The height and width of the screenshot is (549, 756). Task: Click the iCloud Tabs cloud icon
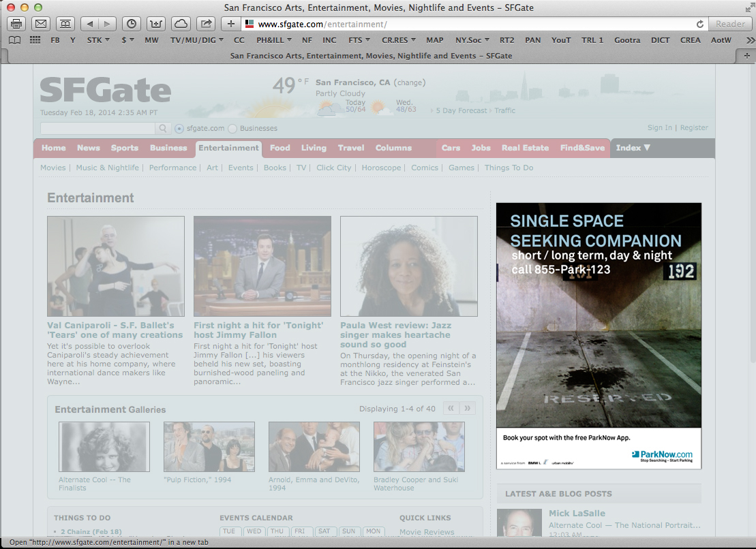click(181, 24)
